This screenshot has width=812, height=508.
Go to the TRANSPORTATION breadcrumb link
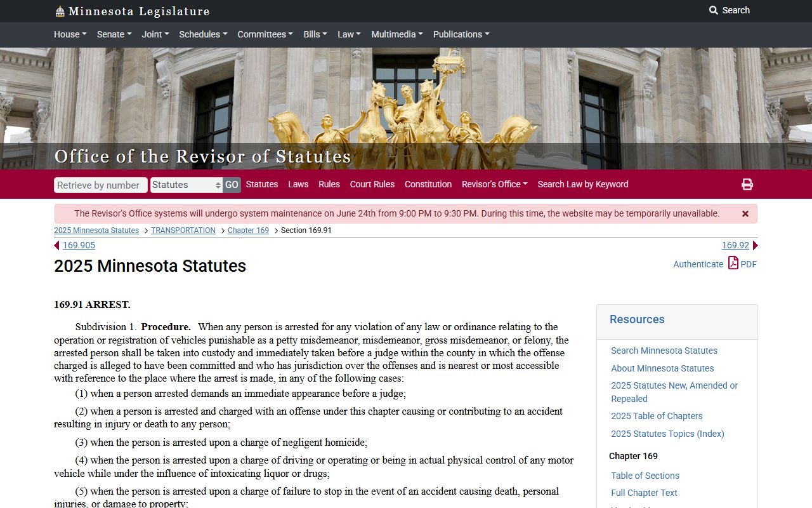183,231
